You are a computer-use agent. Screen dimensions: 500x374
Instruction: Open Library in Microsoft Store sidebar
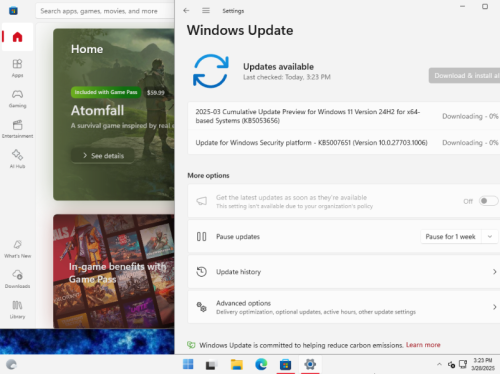(x=17, y=309)
